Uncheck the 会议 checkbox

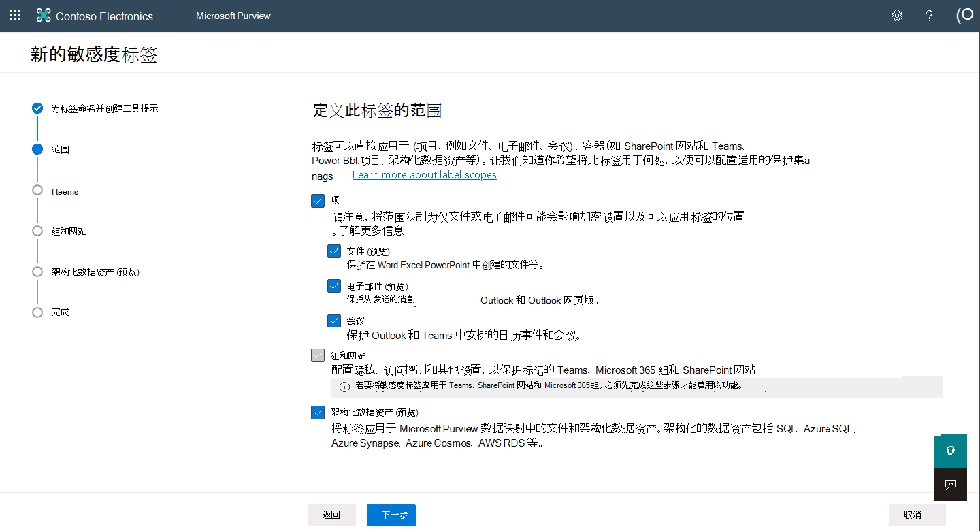(x=334, y=321)
